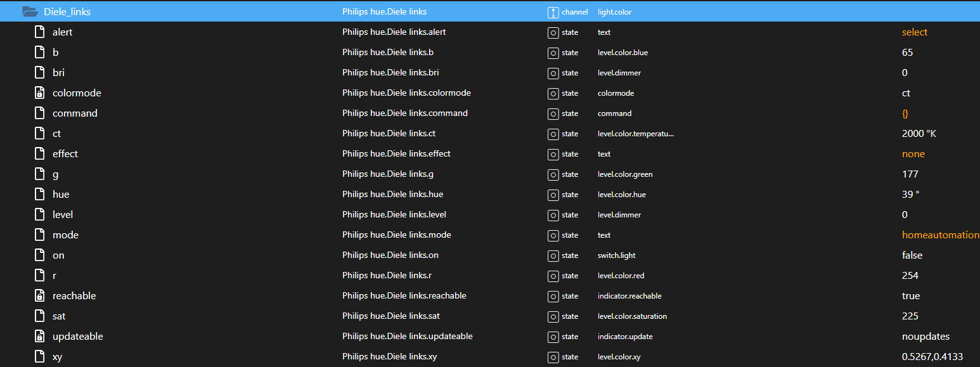Click the locked file icon beside updateable
Image resolution: width=980 pixels, height=367 pixels.
[x=39, y=337]
